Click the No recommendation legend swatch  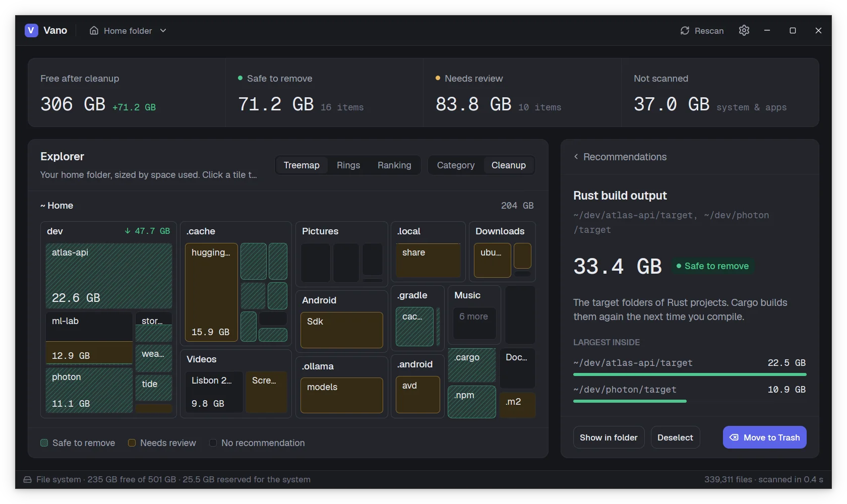click(x=213, y=443)
